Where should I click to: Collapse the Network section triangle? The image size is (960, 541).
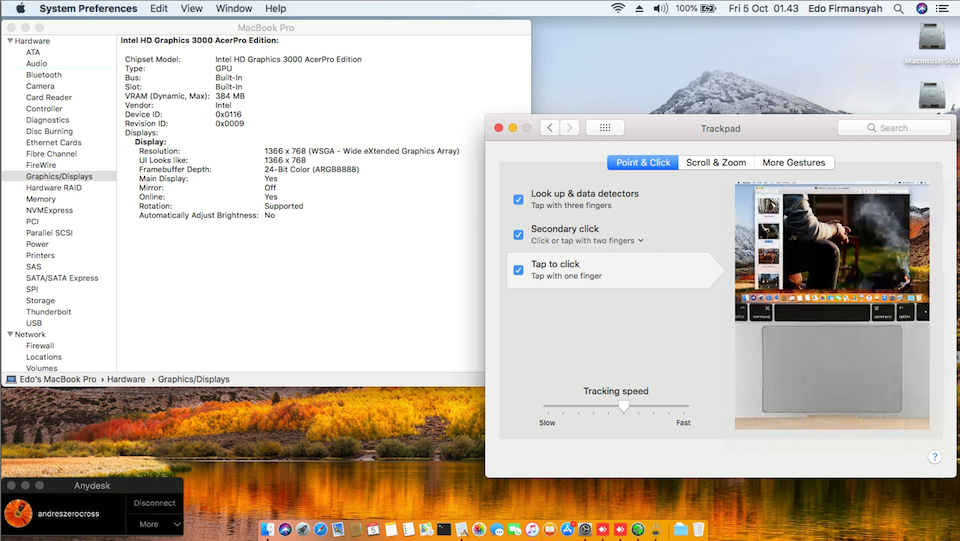[x=10, y=334]
